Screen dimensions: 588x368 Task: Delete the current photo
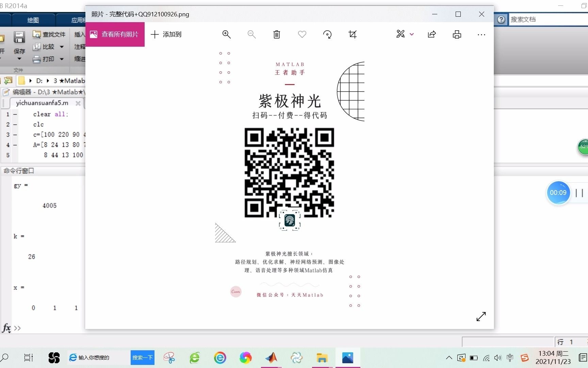(276, 34)
